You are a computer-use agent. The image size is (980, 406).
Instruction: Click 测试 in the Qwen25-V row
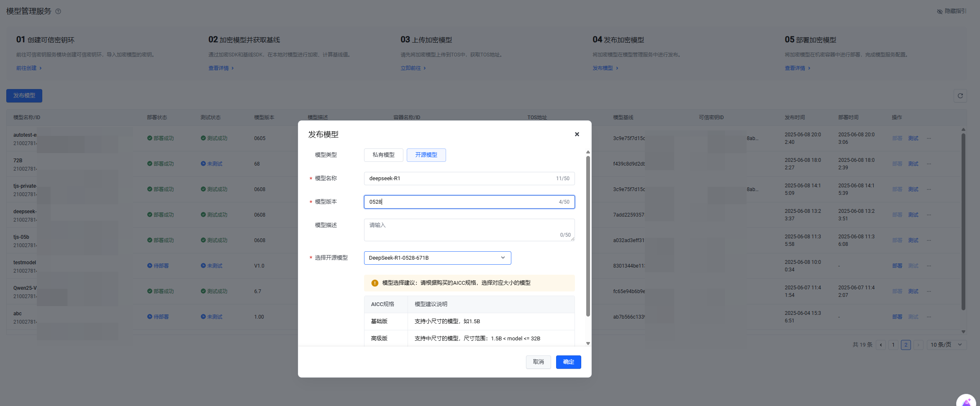click(x=913, y=291)
